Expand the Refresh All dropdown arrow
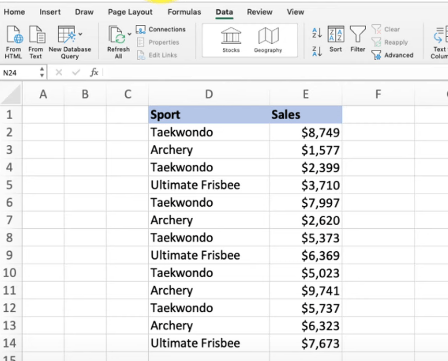Screen dimensions: 448x361 point(129,34)
